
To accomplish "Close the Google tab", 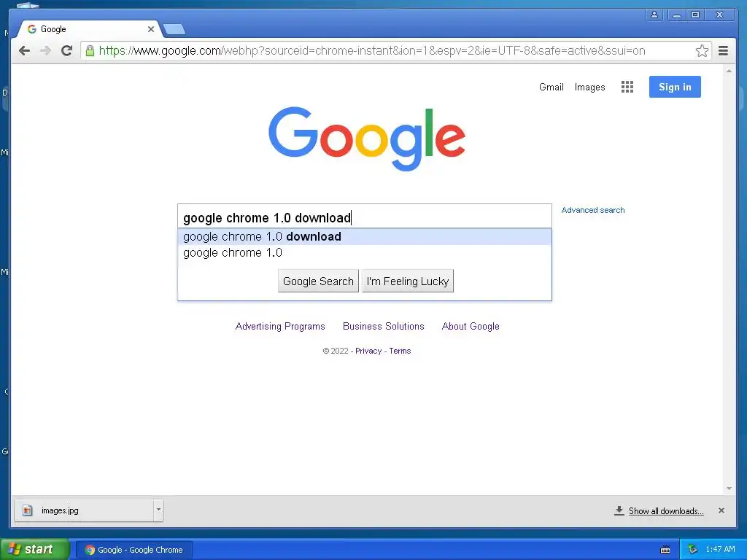I will click(150, 29).
